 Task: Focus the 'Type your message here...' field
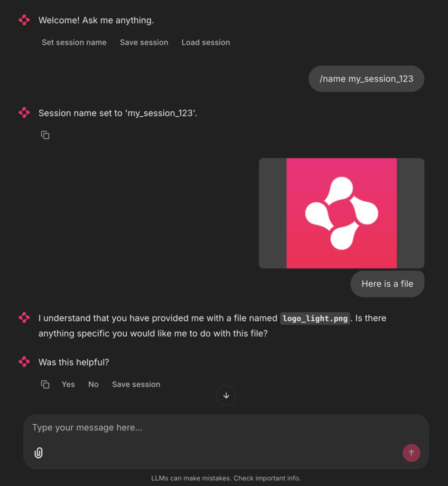click(226, 428)
